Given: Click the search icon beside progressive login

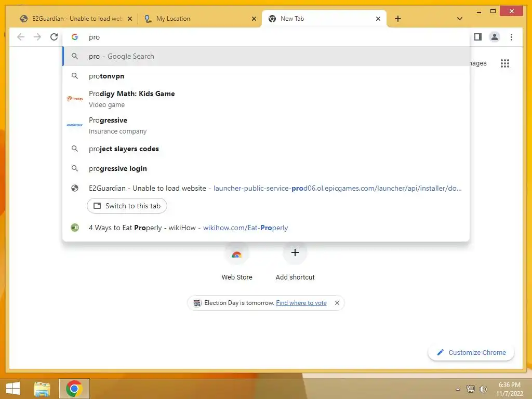Looking at the screenshot, I should (75, 168).
